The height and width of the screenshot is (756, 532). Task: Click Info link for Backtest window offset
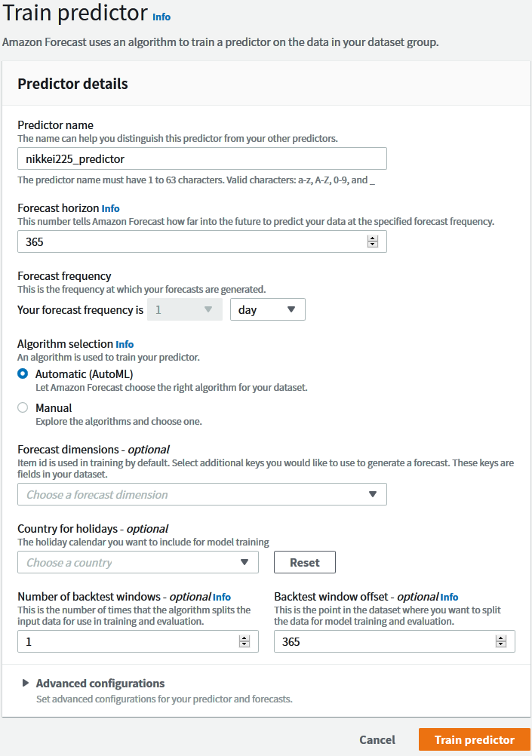(449, 597)
